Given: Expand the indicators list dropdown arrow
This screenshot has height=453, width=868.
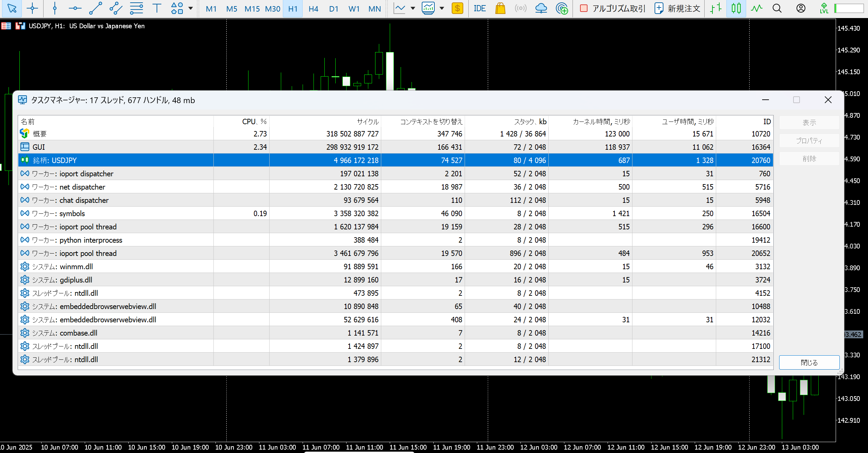Looking at the screenshot, I should (442, 9).
